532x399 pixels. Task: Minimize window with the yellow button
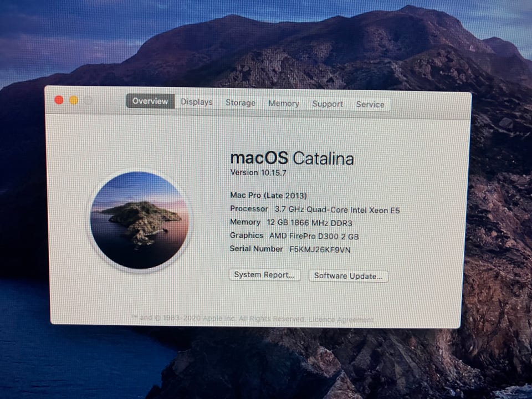click(74, 100)
